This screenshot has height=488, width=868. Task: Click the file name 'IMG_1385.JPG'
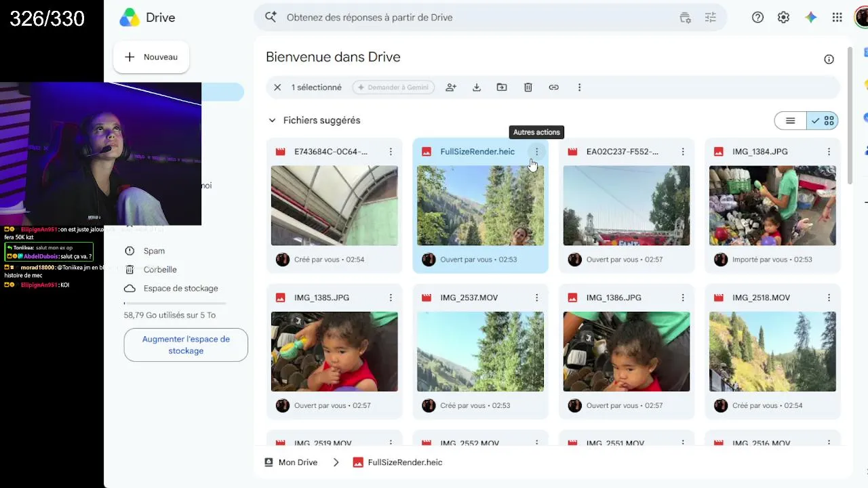click(x=322, y=298)
